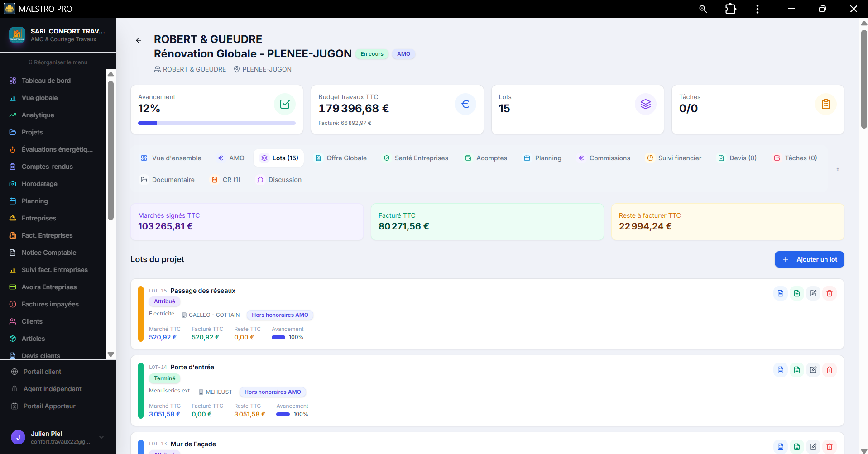Edit the Porte d'entrée lot with the pencil icon
The image size is (868, 454).
click(x=813, y=370)
